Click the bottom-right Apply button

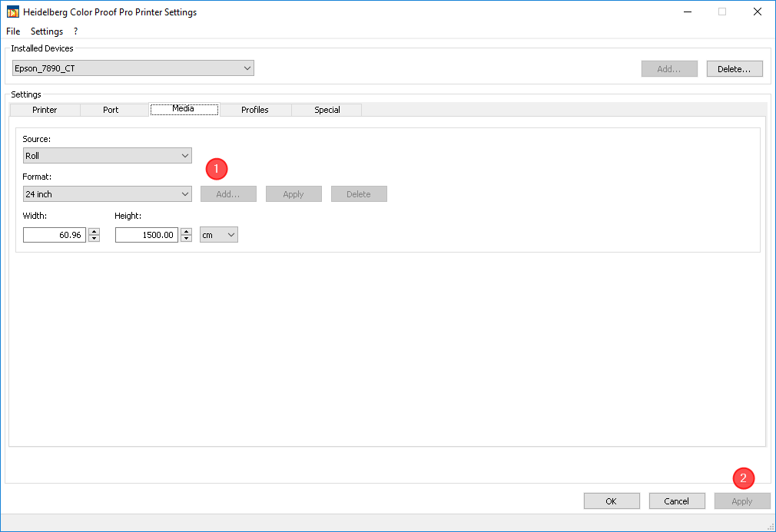[x=742, y=501]
